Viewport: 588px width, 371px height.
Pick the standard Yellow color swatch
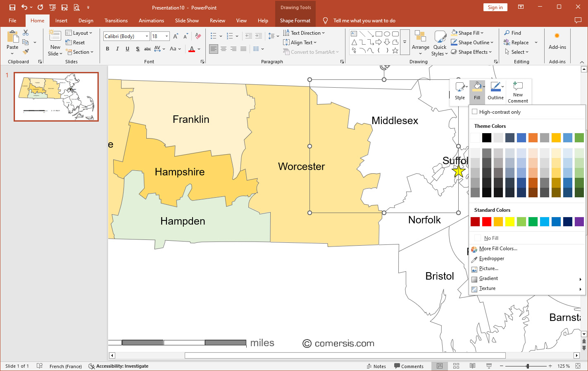[x=510, y=222]
